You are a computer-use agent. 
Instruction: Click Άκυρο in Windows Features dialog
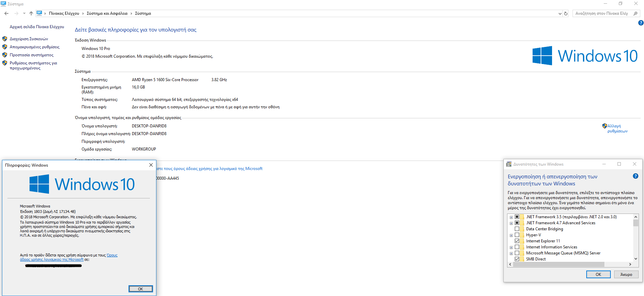coord(626,274)
